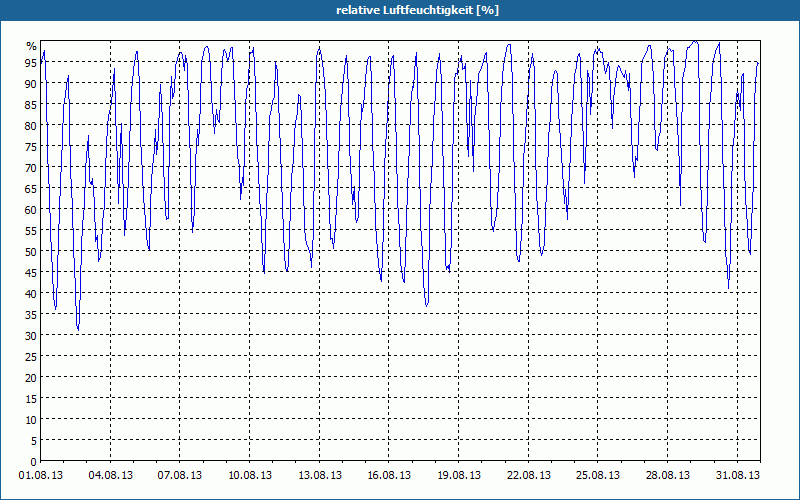The image size is (800, 500).
Task: Select the 25.08.13 x-axis label
Action: click(598, 475)
